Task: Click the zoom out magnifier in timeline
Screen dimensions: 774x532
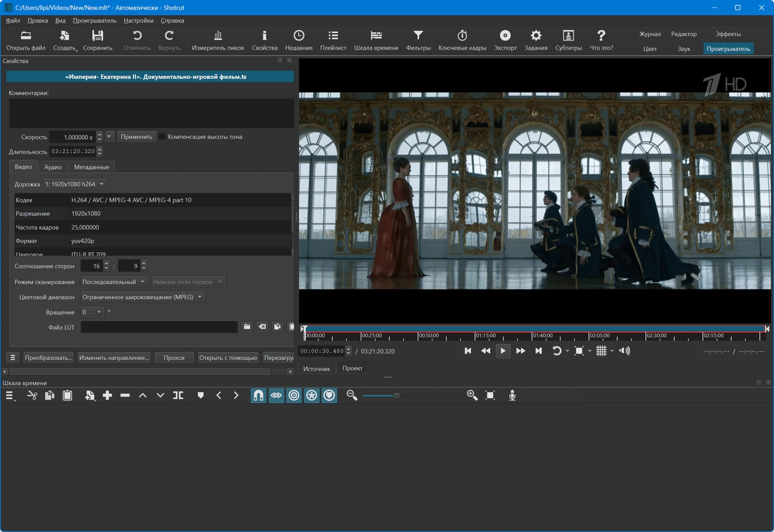Action: [x=352, y=395]
